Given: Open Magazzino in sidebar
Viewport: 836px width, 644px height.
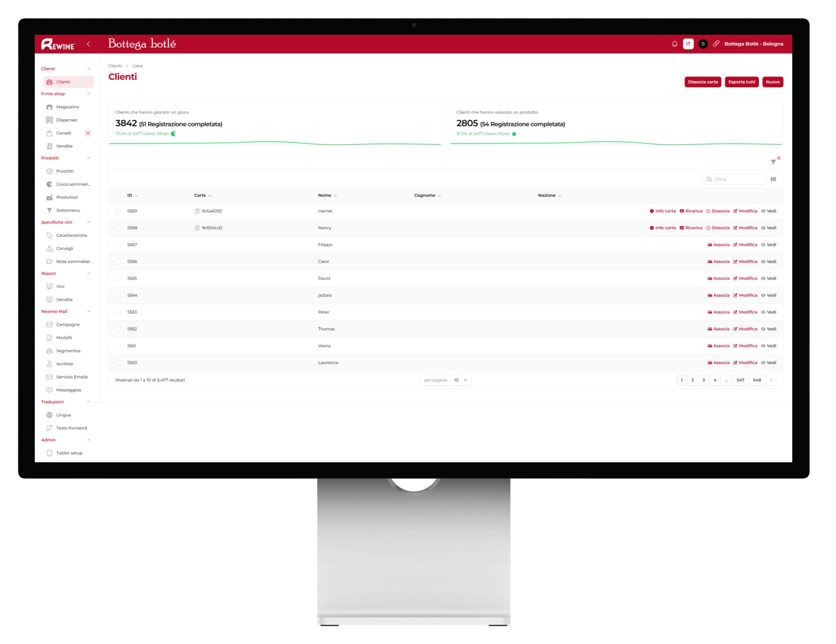Looking at the screenshot, I should coord(68,107).
